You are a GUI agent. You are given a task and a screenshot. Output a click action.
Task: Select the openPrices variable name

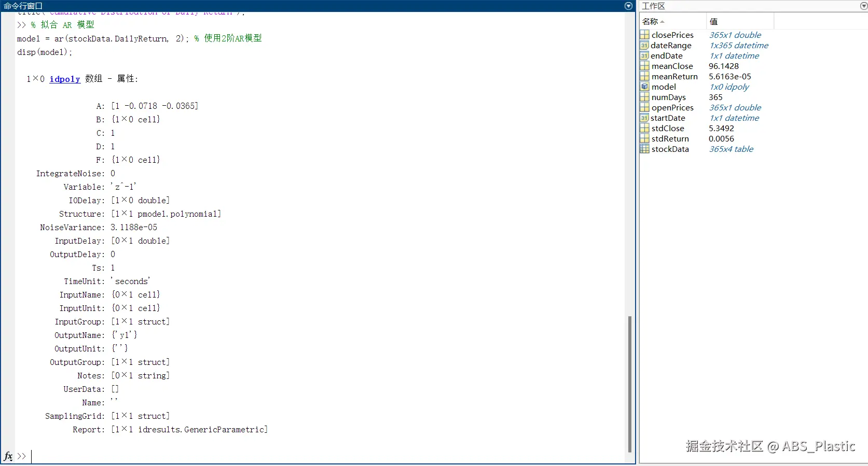(672, 107)
